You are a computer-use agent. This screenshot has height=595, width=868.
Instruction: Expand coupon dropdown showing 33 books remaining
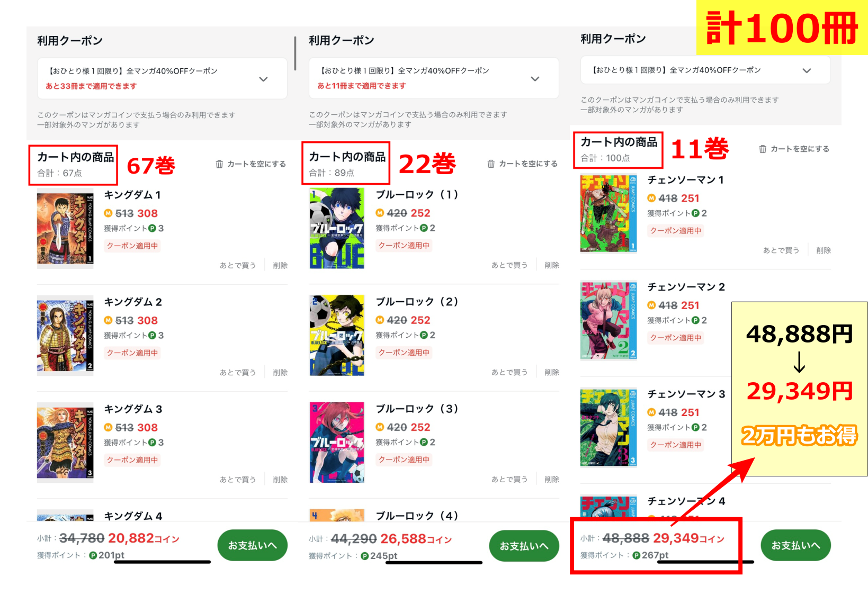pyautogui.click(x=263, y=79)
